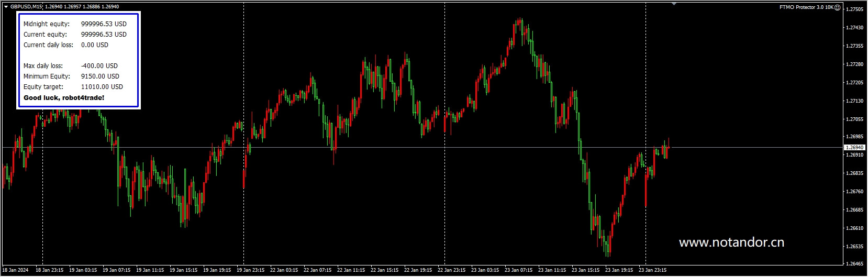Click the 23 Jan 23:15 time axis label
The height and width of the screenshot is (277, 868).
pos(652,270)
